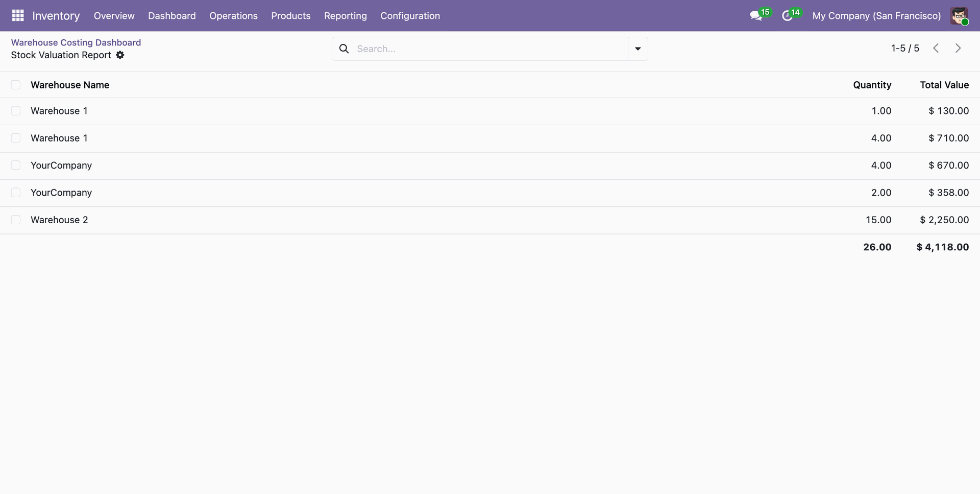The width and height of the screenshot is (980, 494).
Task: Toggle the select-all checkbox in header
Action: pos(16,85)
